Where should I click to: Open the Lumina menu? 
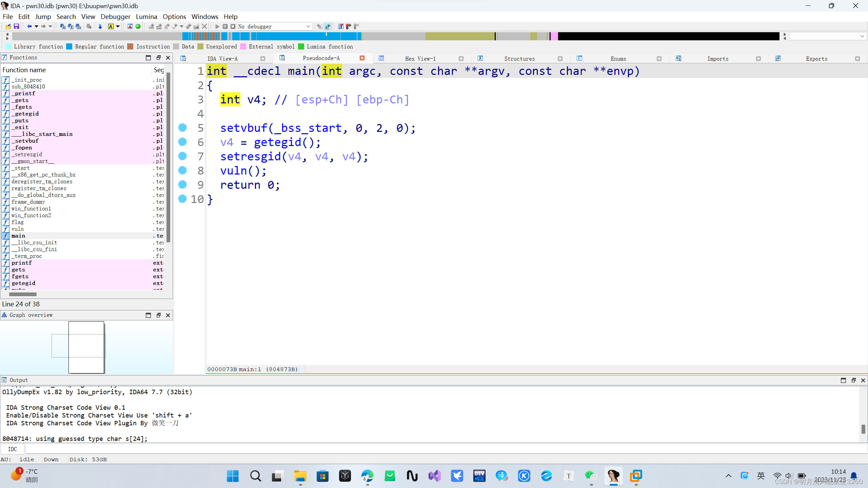[x=146, y=16]
